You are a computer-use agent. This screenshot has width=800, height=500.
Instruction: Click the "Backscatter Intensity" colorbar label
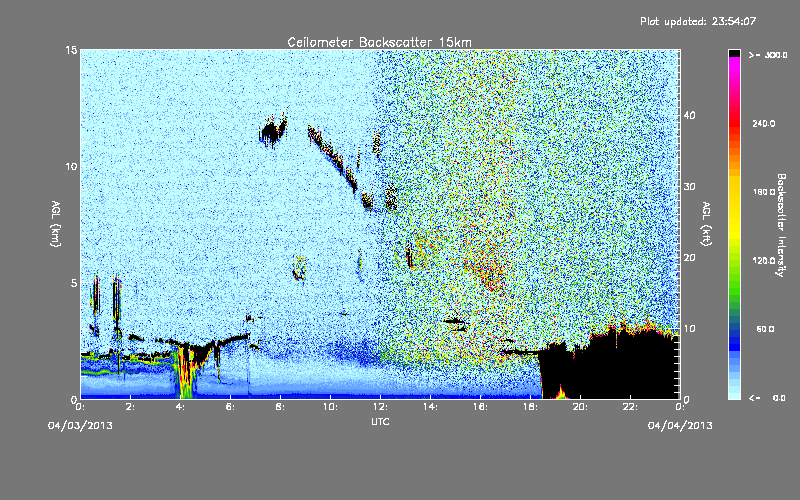click(781, 225)
